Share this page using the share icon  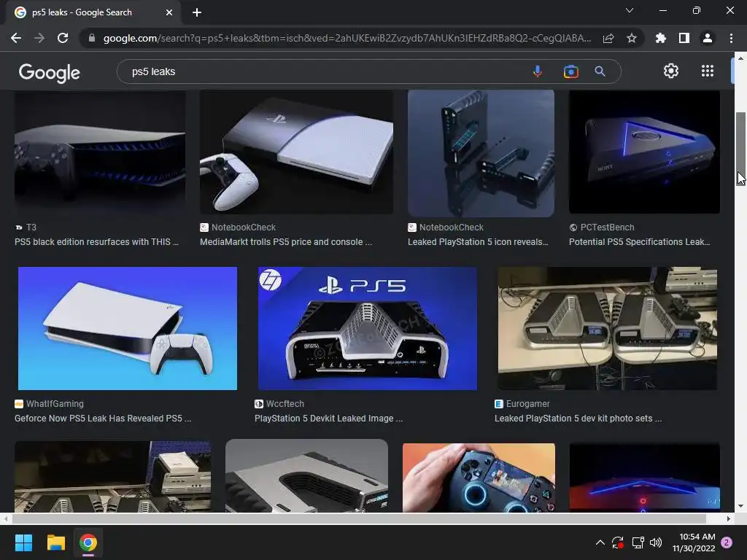tap(608, 38)
